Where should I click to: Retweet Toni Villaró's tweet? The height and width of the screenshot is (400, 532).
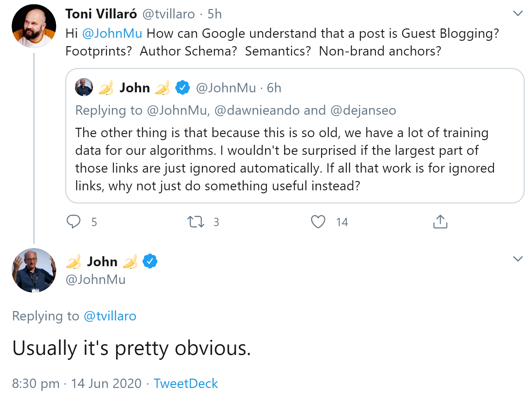coord(196,222)
